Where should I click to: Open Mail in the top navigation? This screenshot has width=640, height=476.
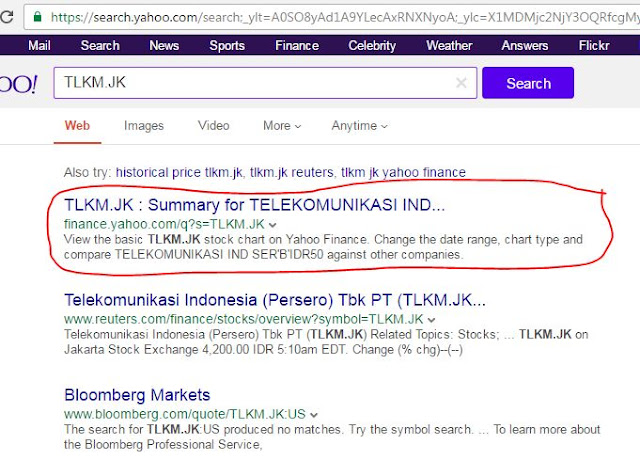point(39,45)
